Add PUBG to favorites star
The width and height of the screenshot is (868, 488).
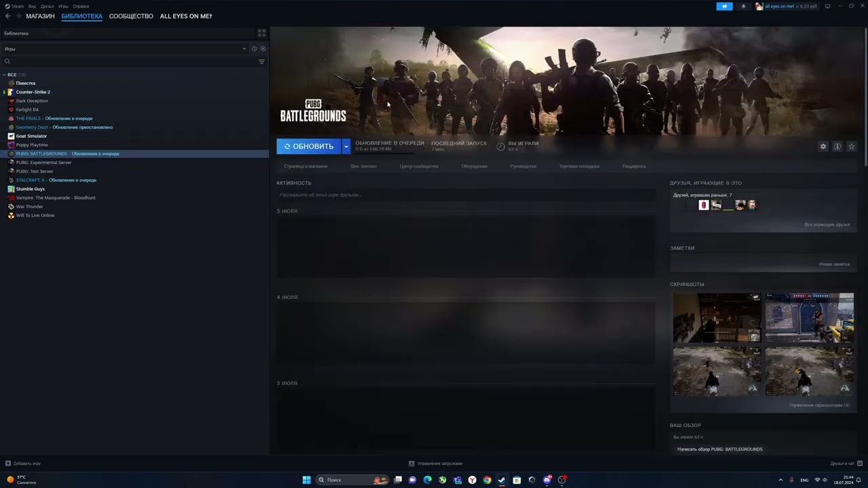852,146
